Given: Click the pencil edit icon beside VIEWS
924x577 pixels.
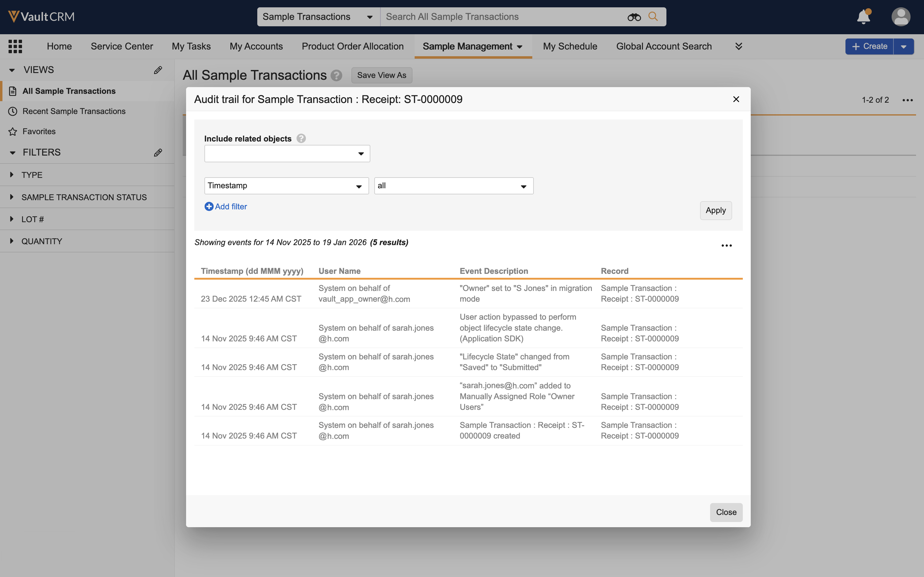Looking at the screenshot, I should coord(158,70).
